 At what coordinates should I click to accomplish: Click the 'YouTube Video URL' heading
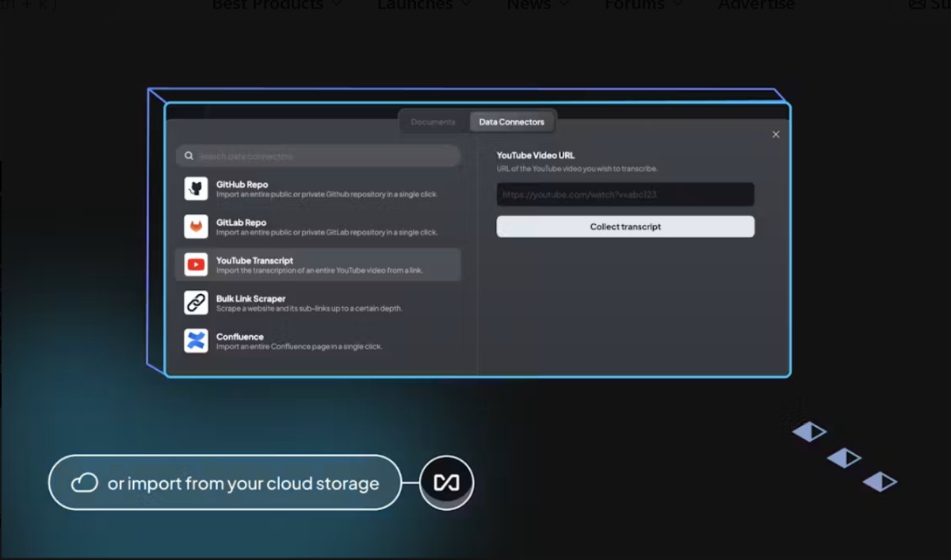coord(536,156)
